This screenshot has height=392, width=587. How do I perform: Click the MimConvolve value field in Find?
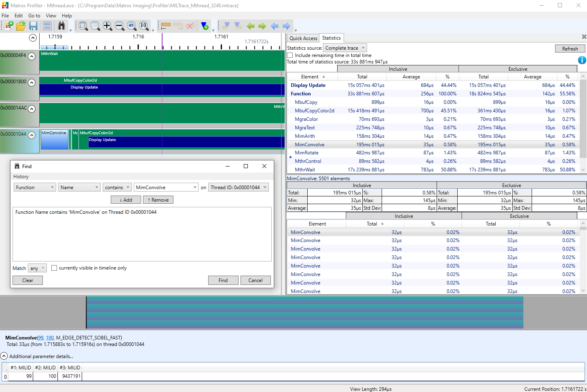pos(166,188)
